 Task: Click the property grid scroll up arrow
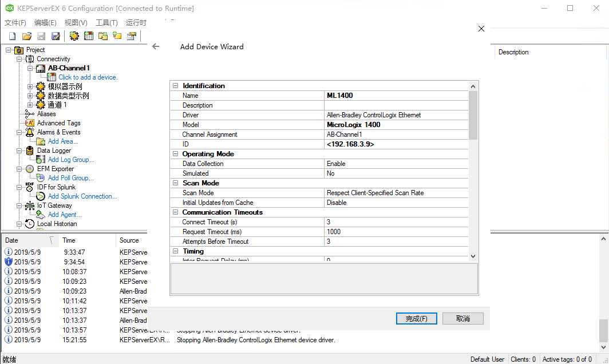[x=473, y=86]
